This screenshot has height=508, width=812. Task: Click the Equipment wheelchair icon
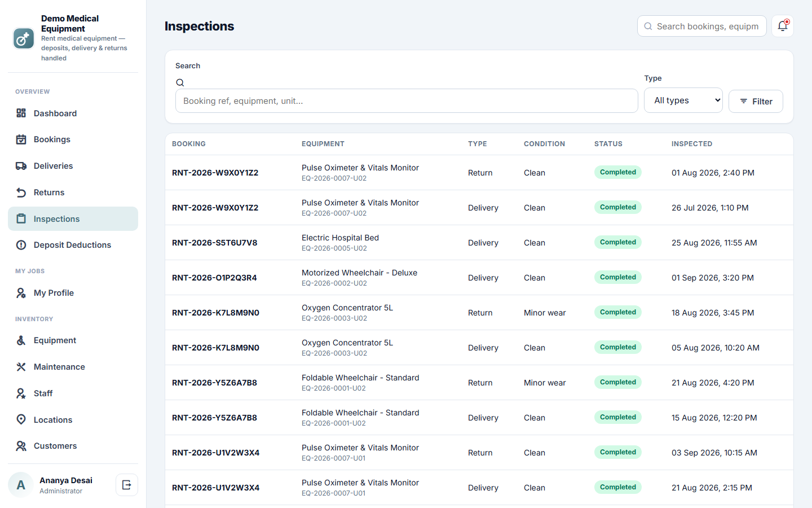[21, 340]
